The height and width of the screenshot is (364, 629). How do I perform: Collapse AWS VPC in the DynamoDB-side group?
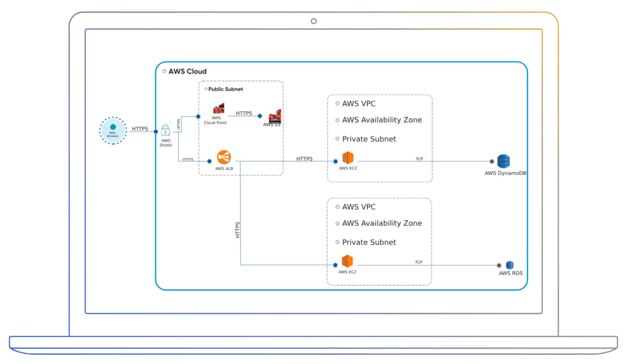coord(337,103)
